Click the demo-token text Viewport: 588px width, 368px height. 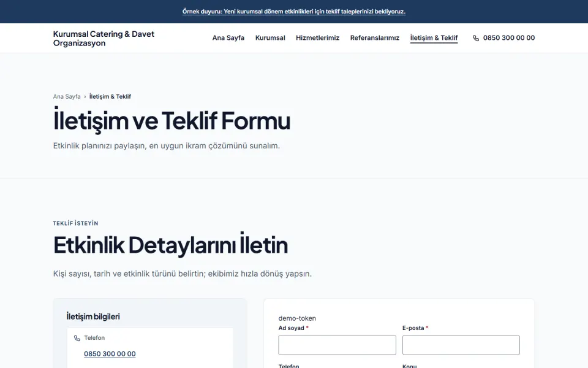pos(297,318)
